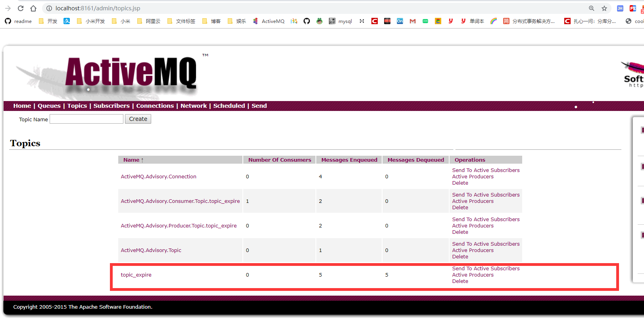The height and width of the screenshot is (319, 644).
Task: Sort by Messages Enqueued header
Action: (349, 160)
